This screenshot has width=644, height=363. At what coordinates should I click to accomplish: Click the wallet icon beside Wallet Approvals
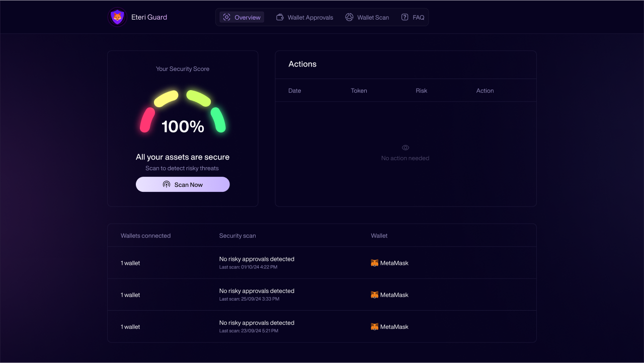280,17
